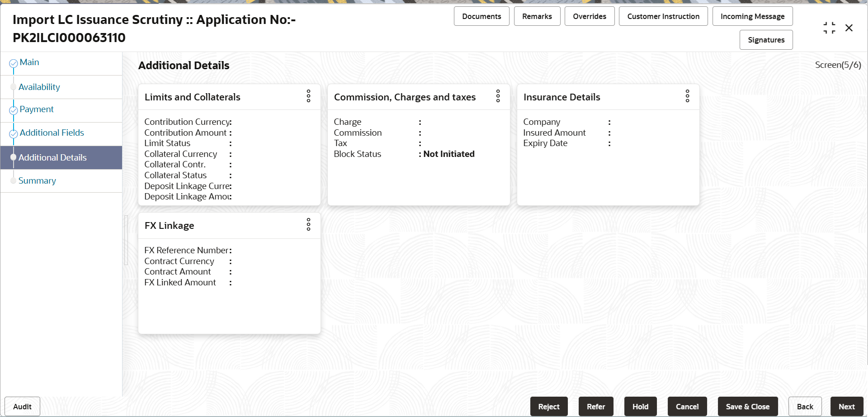
Task: View the Incoming Message
Action: tap(752, 16)
